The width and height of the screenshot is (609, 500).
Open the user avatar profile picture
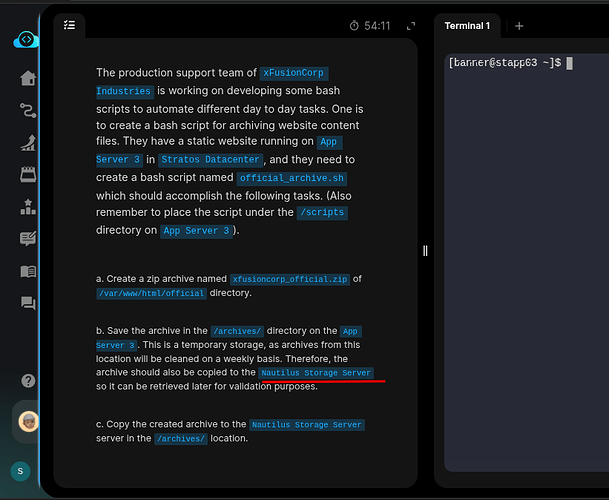point(29,422)
